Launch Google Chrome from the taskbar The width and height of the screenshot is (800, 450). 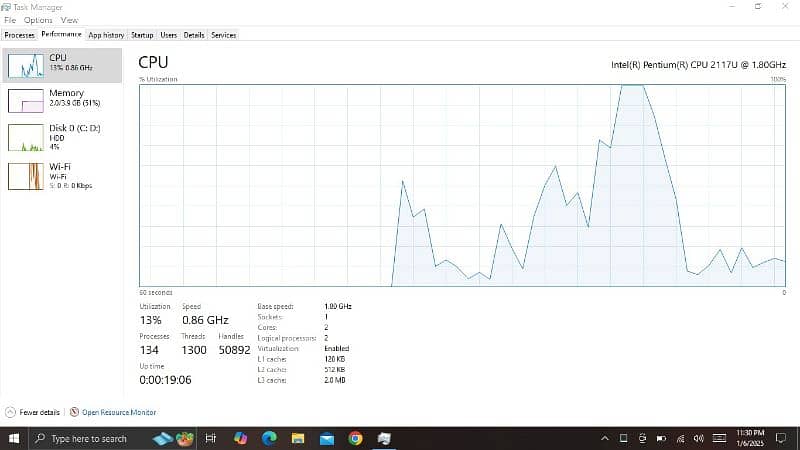click(x=356, y=438)
